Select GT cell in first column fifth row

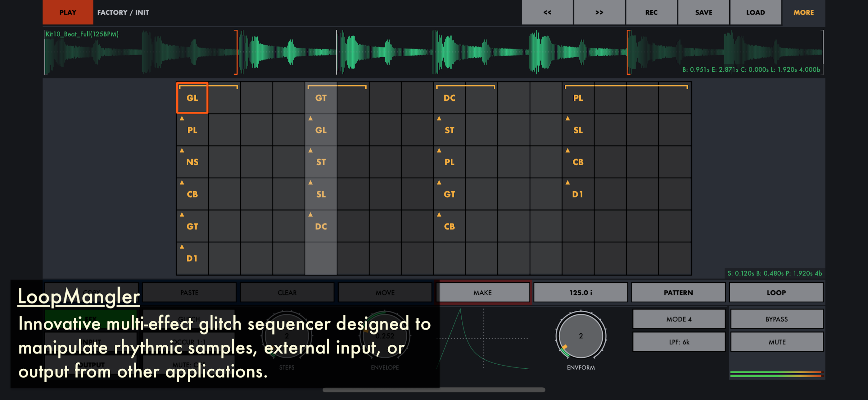coord(192,226)
